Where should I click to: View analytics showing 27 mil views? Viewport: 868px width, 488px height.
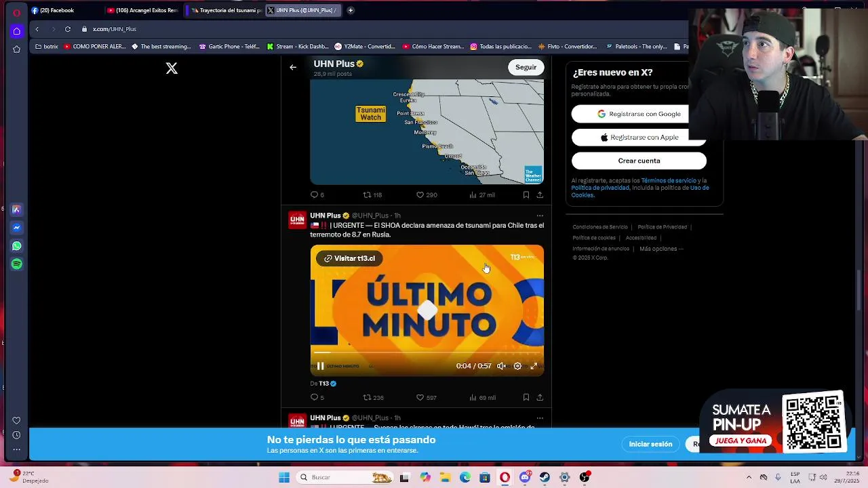point(482,195)
